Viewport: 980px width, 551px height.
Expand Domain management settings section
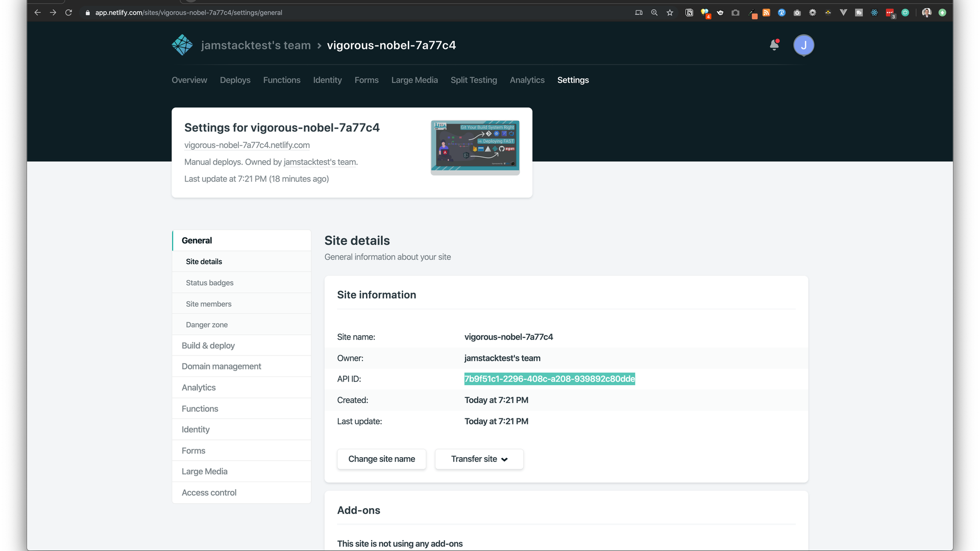pos(221,366)
